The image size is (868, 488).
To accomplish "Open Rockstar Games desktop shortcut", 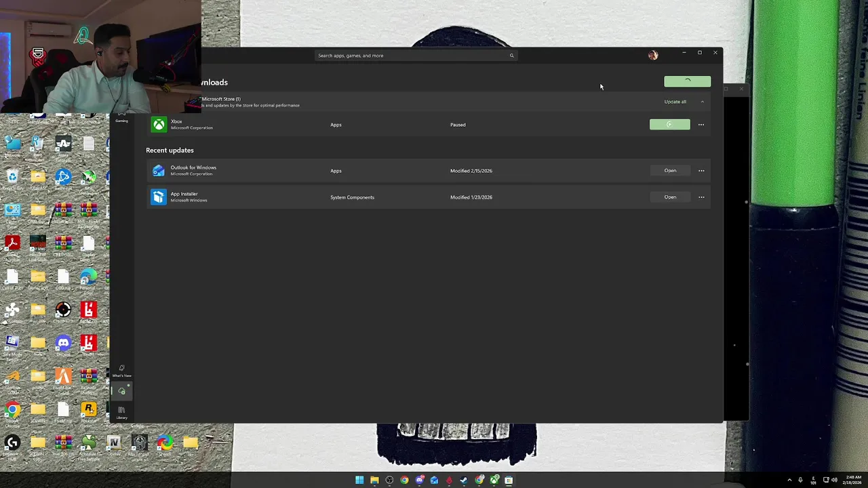I will (x=88, y=412).
